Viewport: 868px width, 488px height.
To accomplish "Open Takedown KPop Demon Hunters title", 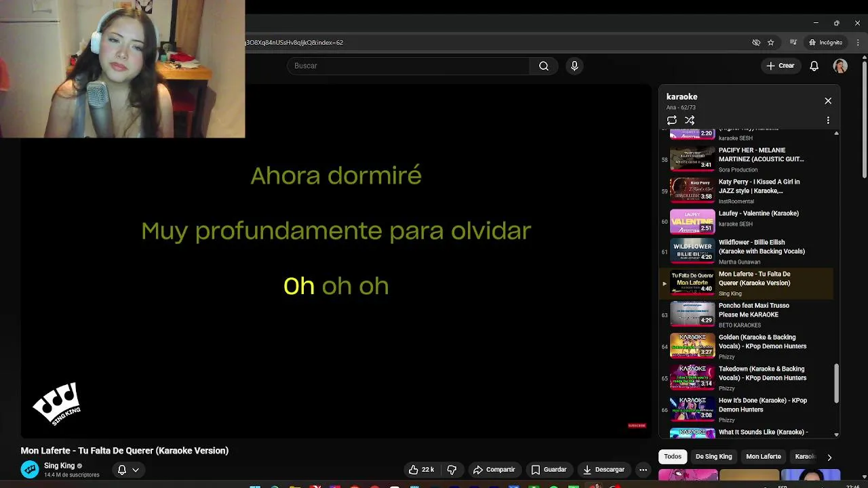I will click(x=762, y=373).
